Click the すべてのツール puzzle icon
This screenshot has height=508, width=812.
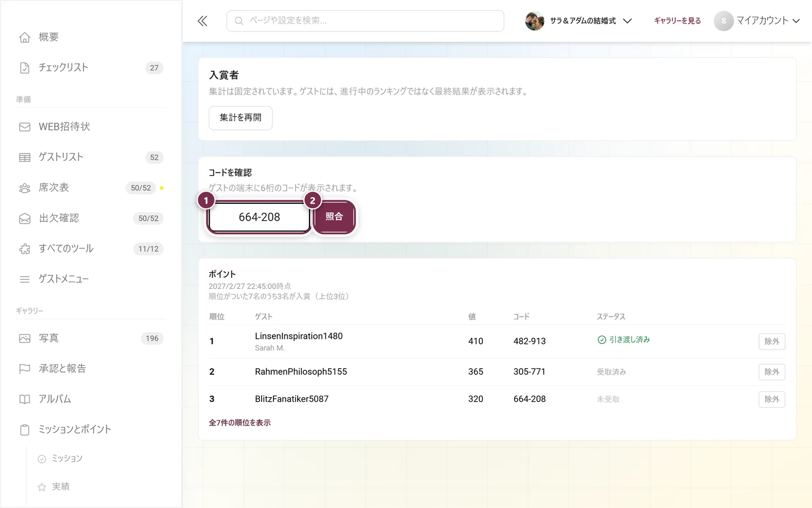point(25,249)
